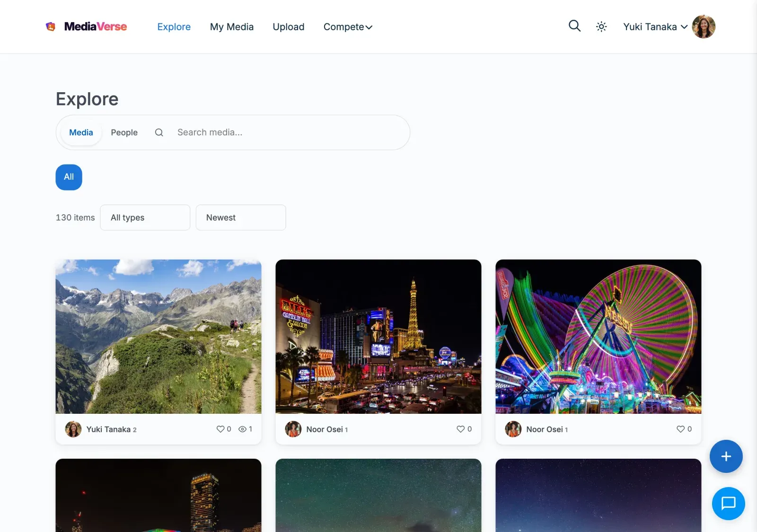Open Noor Osei link on Ferris wheel card
The width and height of the screenshot is (757, 532).
pyautogui.click(x=545, y=429)
